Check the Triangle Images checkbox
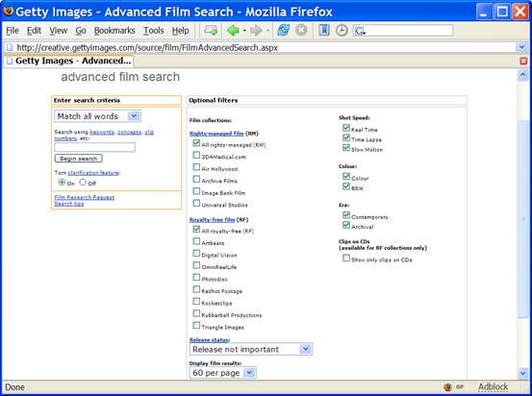Viewport: 532px width, 396px height. (x=196, y=326)
